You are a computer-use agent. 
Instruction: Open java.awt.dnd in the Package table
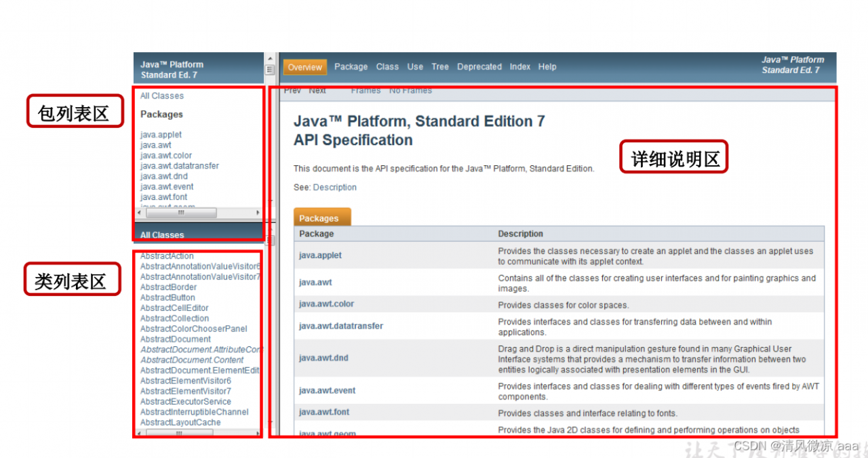[x=323, y=358]
